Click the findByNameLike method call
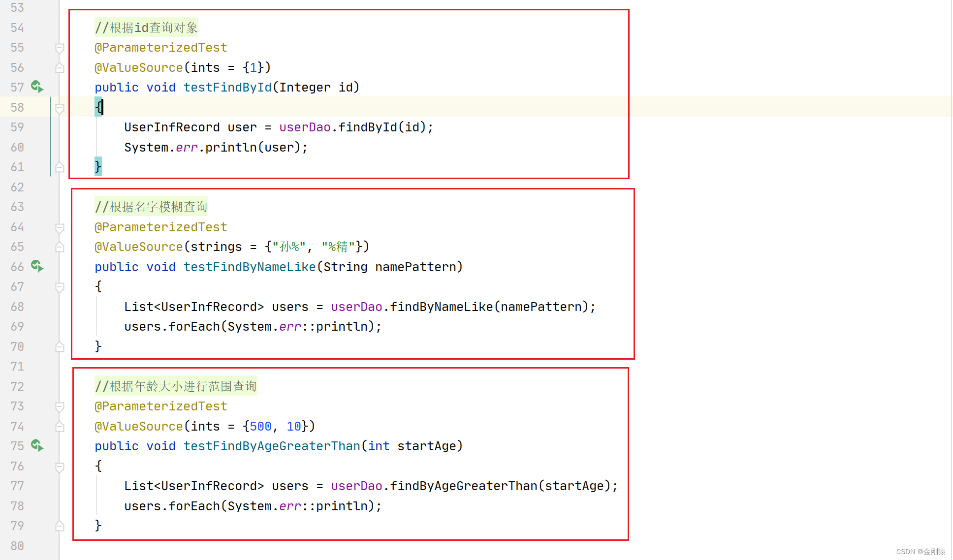The image size is (953, 560). point(441,307)
